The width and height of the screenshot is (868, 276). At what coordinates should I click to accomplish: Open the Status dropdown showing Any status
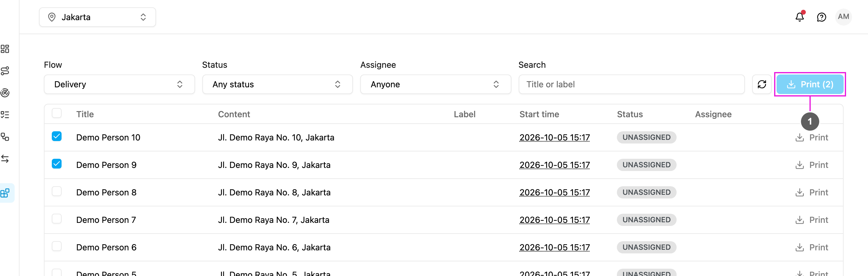coord(277,84)
